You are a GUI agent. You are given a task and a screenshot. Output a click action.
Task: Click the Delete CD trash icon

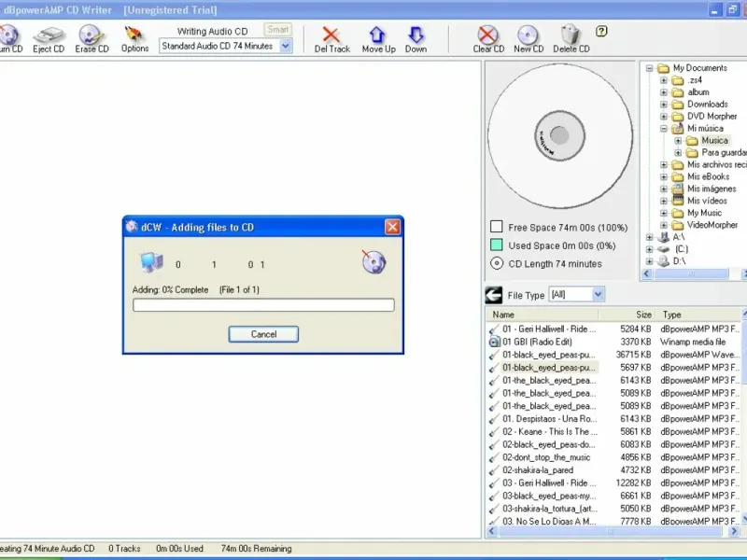click(x=571, y=35)
